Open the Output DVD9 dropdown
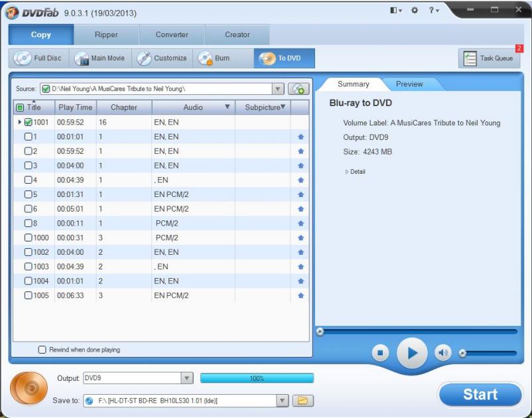The image size is (532, 418). tap(186, 378)
